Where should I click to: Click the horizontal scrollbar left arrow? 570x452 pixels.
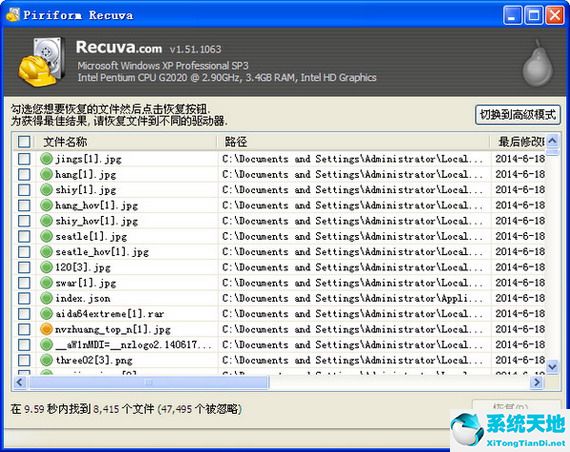(20, 382)
